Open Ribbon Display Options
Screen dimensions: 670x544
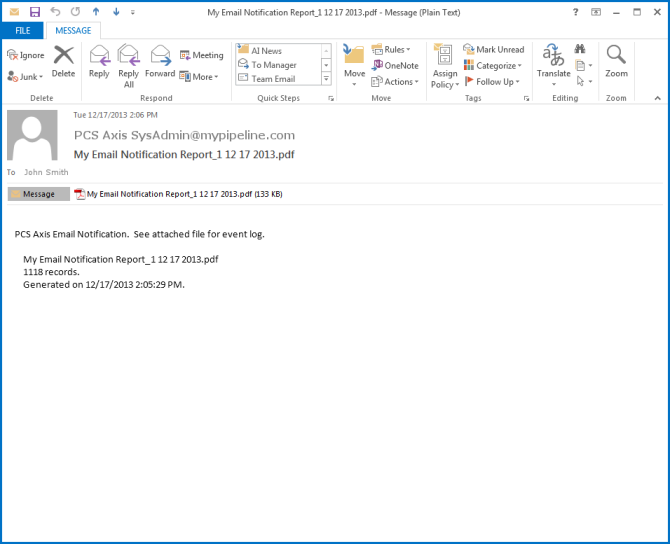596,12
